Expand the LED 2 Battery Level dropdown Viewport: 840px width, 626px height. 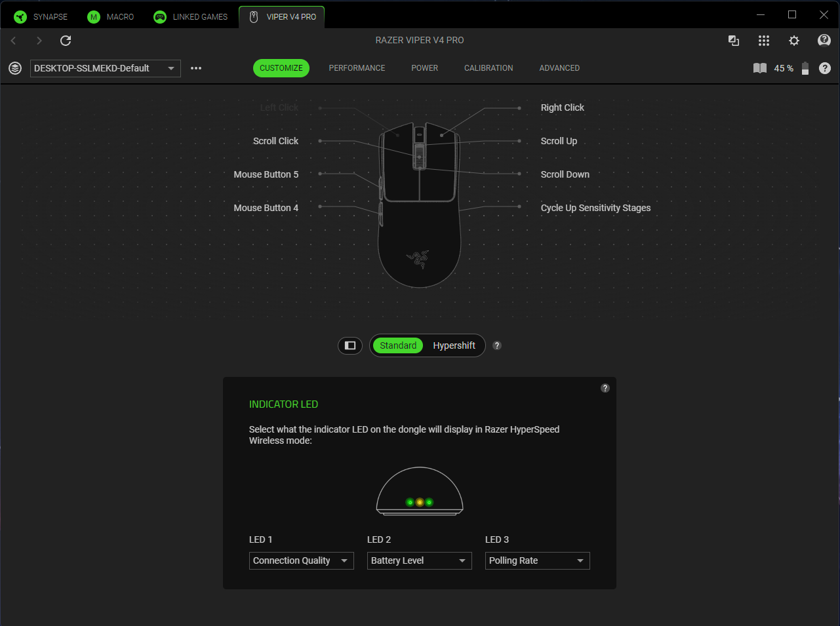point(420,560)
